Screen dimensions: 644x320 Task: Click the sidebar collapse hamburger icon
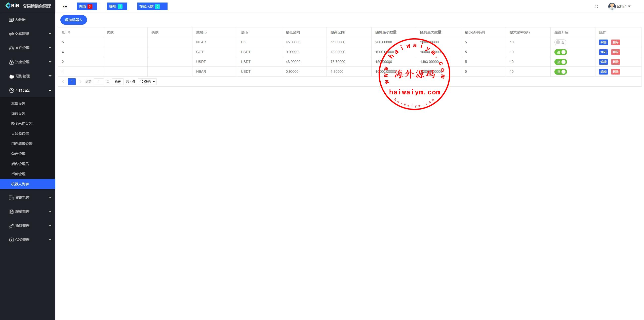[65, 7]
